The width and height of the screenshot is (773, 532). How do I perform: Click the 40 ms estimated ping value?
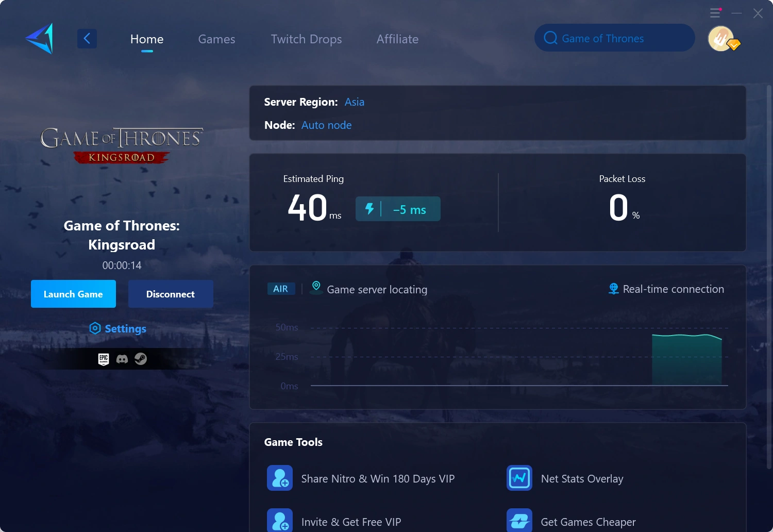[x=314, y=208]
